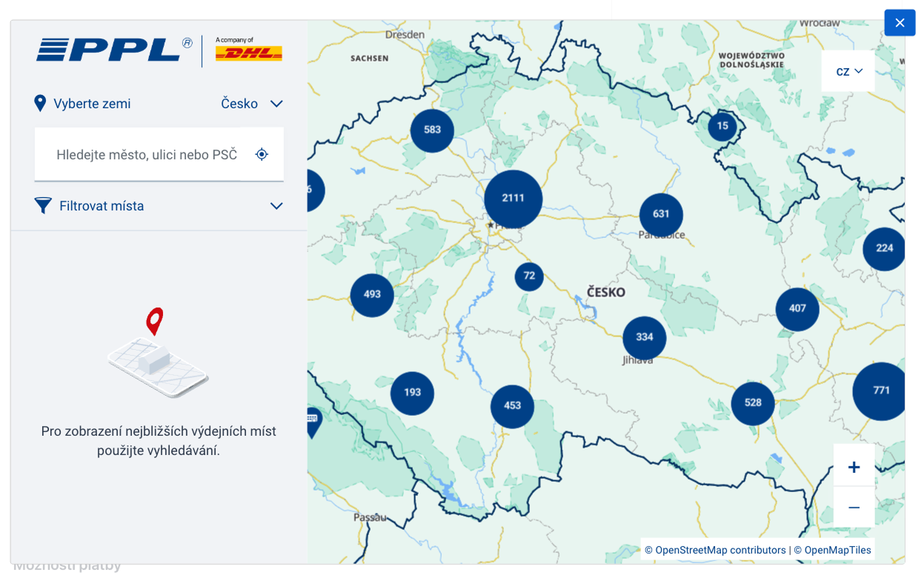924x578 pixels.
Task: Open the 72 map cluster
Action: point(529,276)
